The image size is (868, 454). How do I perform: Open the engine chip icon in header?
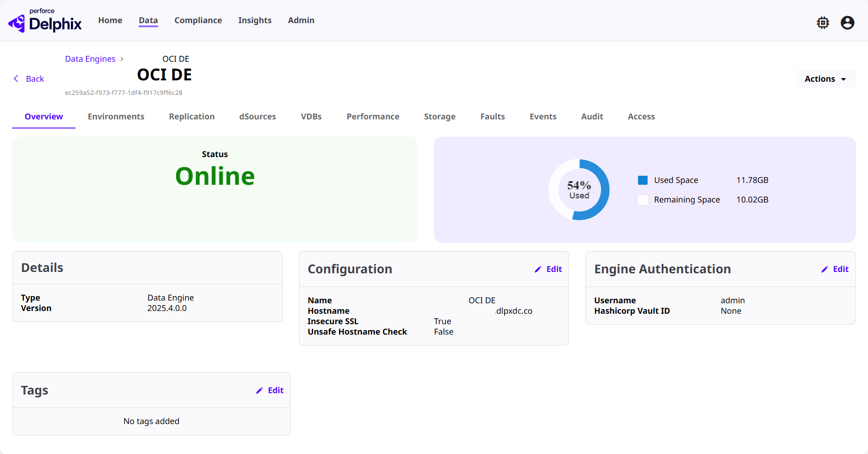tap(823, 23)
